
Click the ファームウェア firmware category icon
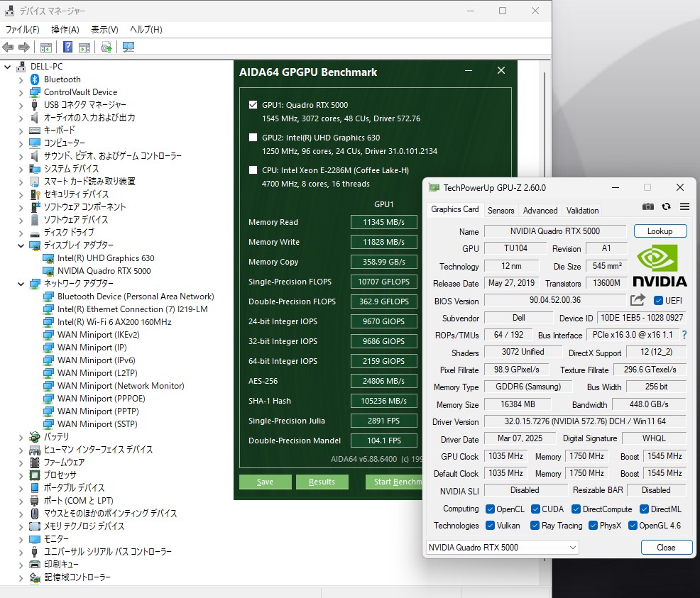pos(34,463)
